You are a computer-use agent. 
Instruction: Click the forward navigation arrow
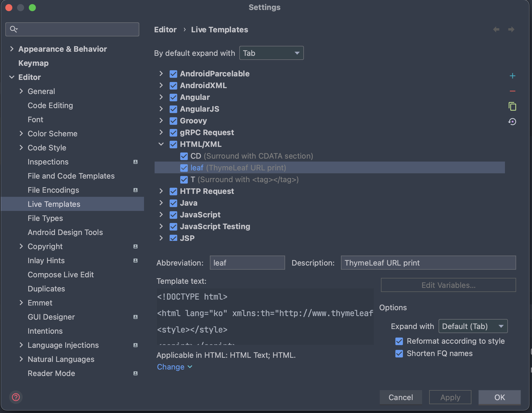click(511, 29)
